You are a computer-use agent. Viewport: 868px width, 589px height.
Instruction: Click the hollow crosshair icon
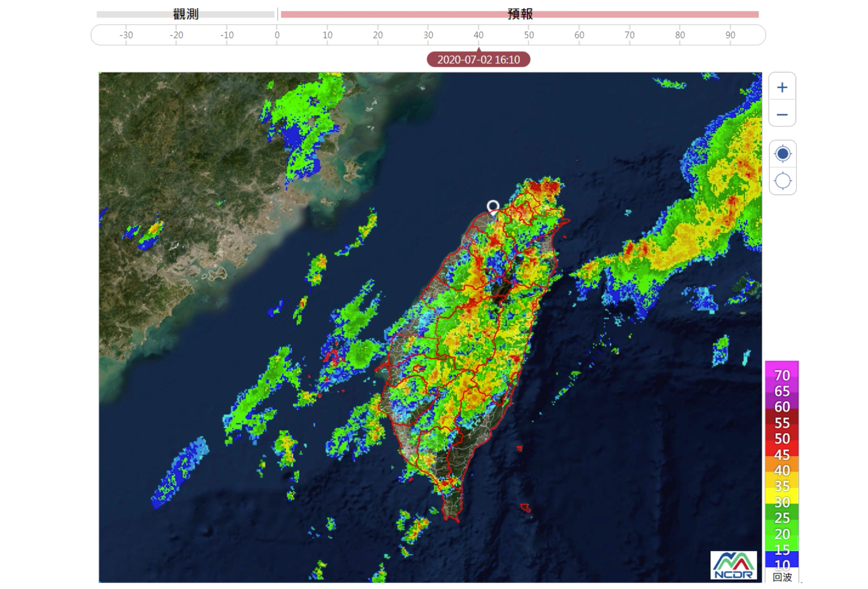click(x=783, y=181)
